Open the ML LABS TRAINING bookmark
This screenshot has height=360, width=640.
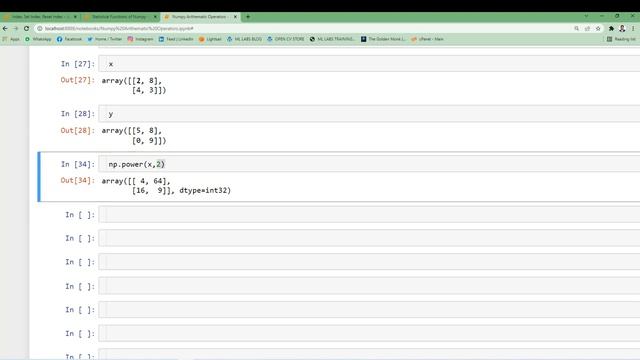(x=332, y=39)
